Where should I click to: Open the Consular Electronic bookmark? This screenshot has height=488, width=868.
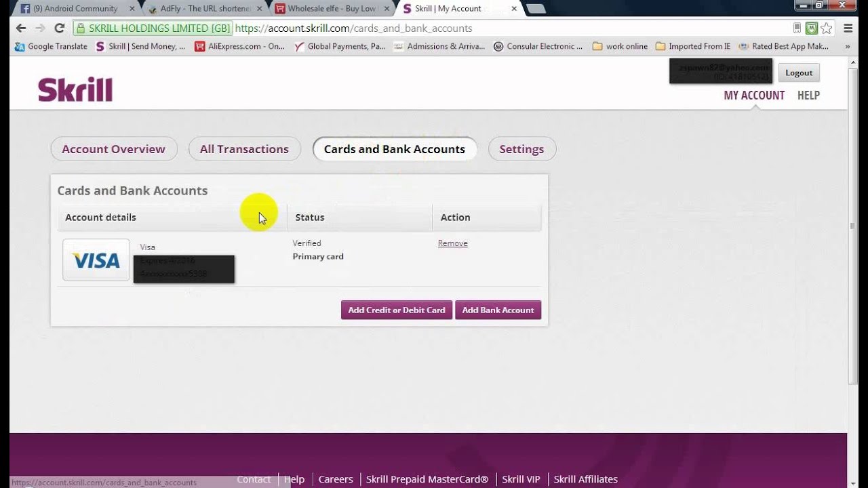pyautogui.click(x=538, y=46)
